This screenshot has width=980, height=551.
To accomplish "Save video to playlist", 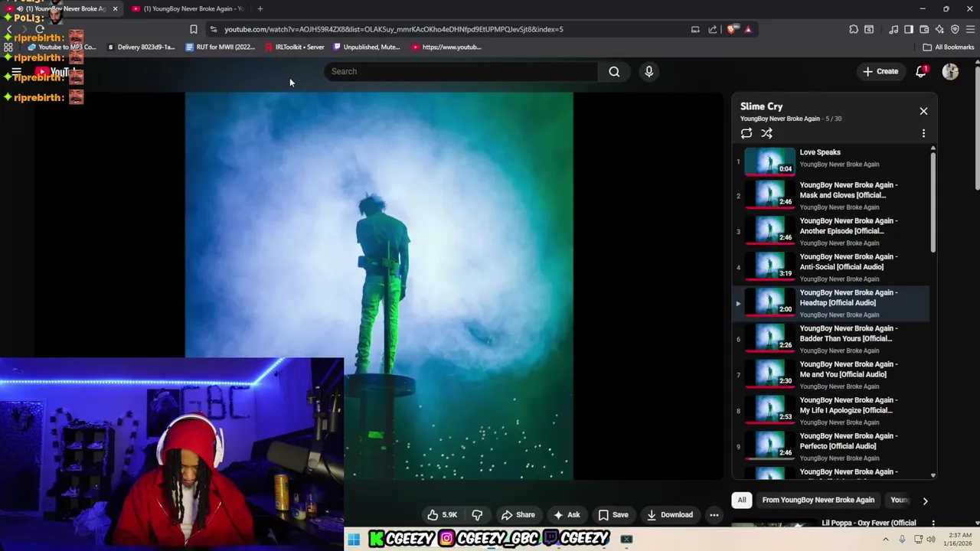I will (613, 515).
